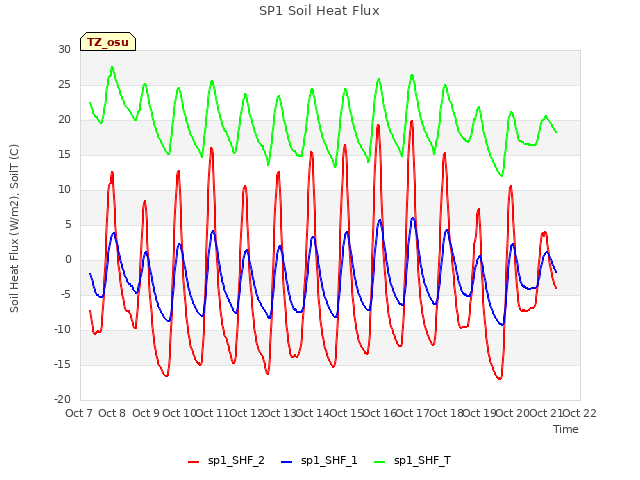This screenshot has height=480, width=640.
Task: Click the y-axis value 0
Action: [68, 260]
